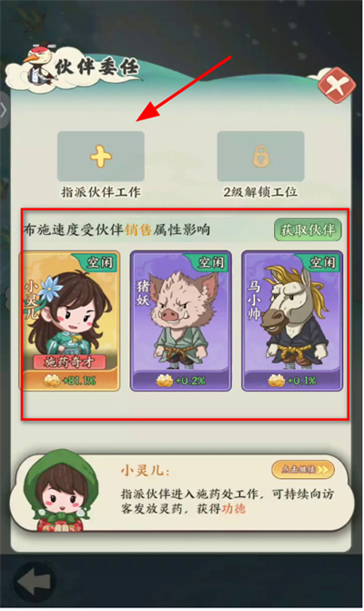
Task: Select the 小灵儿 partner card
Action: tap(70, 321)
